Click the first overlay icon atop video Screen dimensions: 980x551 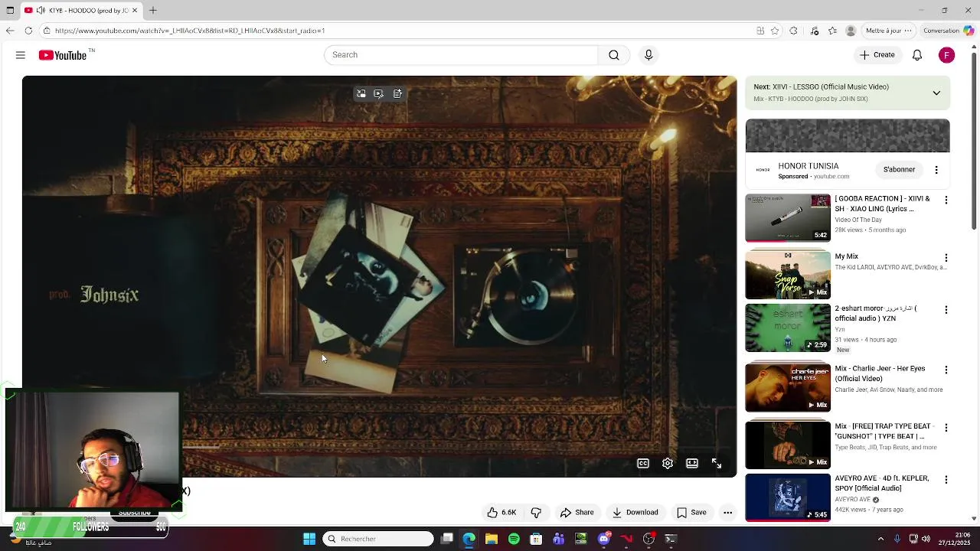coord(361,93)
